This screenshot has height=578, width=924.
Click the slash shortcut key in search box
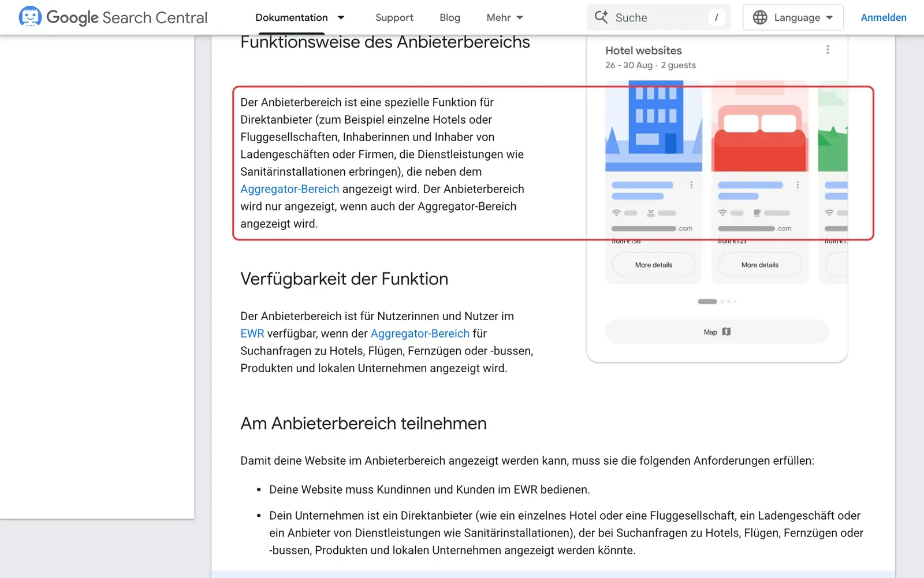click(x=716, y=17)
